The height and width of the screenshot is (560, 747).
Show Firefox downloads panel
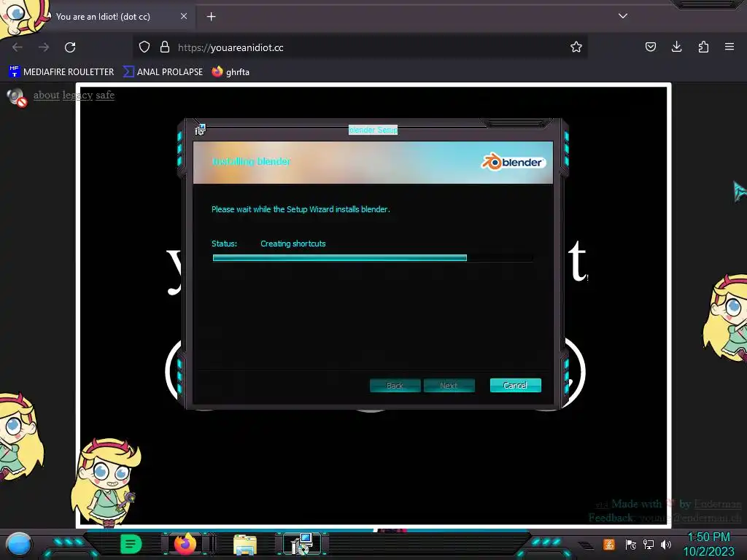676,47
